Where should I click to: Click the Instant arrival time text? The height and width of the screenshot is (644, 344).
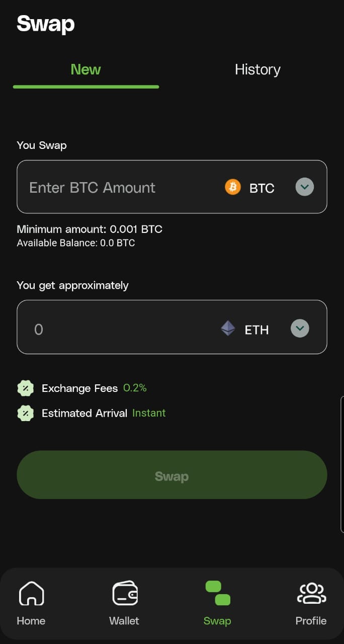point(148,413)
